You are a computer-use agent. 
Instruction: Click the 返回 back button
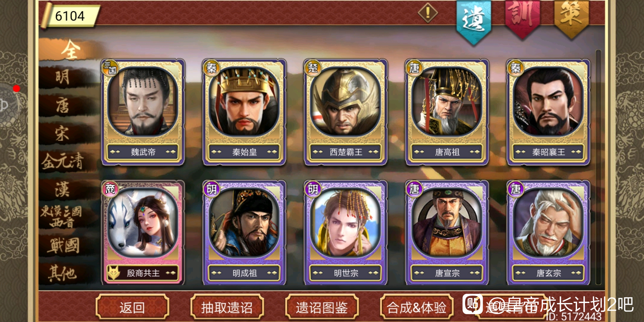pyautogui.click(x=132, y=308)
